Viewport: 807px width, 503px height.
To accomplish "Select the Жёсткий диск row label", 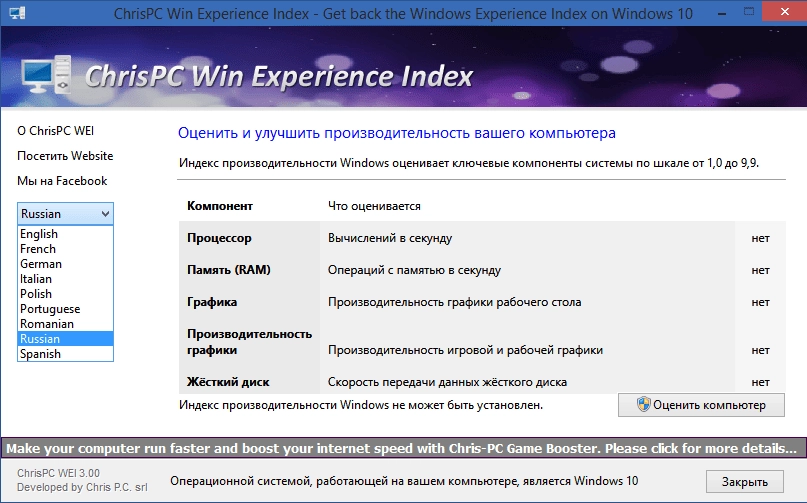I will [x=228, y=382].
